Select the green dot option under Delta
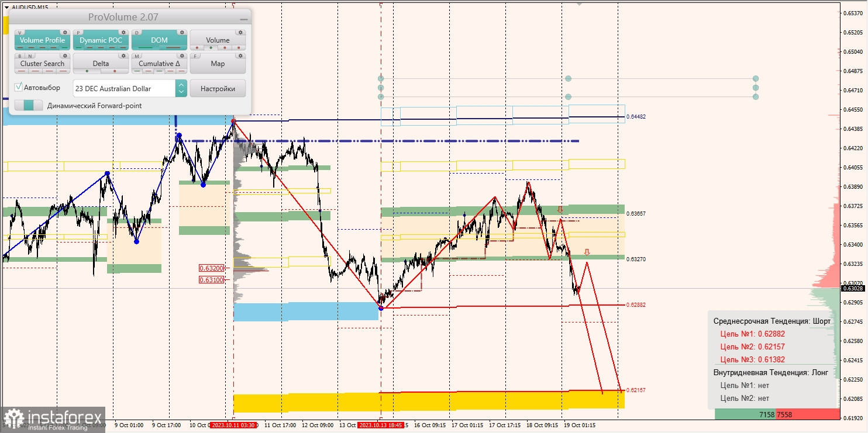 click(87, 71)
